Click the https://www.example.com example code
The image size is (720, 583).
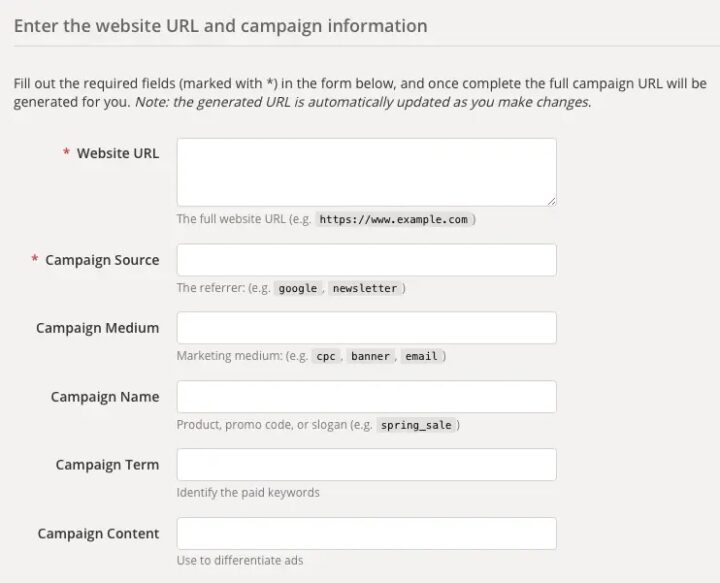pos(395,220)
